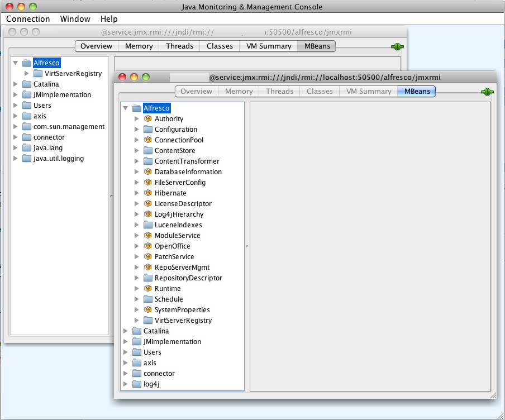This screenshot has width=505, height=420.
Task: Select highlighted "Alfresco" label in back window
Action: click(46, 63)
